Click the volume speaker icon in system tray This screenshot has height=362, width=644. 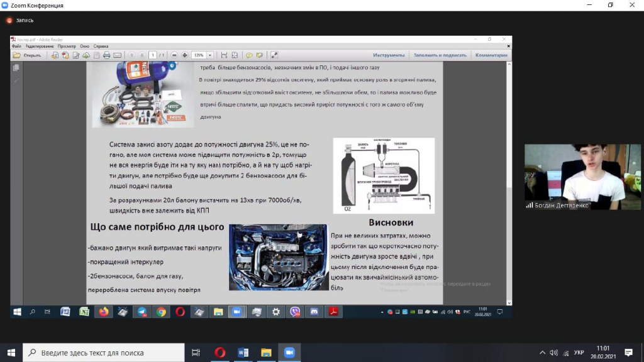554,353
